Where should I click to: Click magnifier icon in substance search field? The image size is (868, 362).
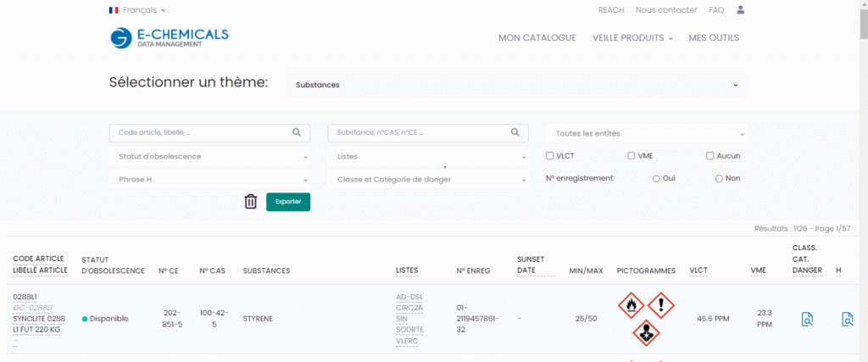coord(515,132)
